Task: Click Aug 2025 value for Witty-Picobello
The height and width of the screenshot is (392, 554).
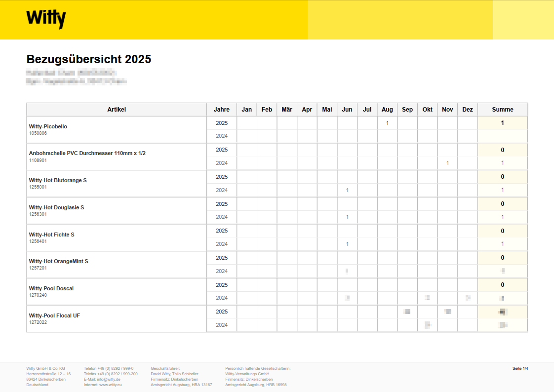Action: click(387, 123)
